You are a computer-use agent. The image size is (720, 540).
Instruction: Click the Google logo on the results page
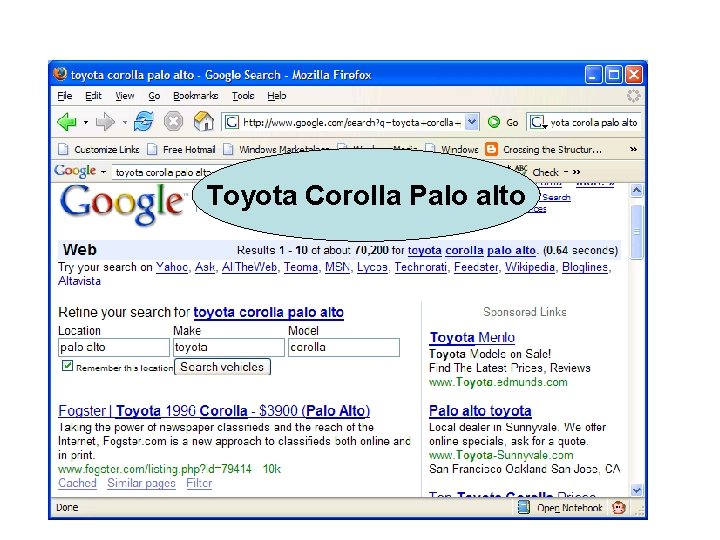coord(122,204)
